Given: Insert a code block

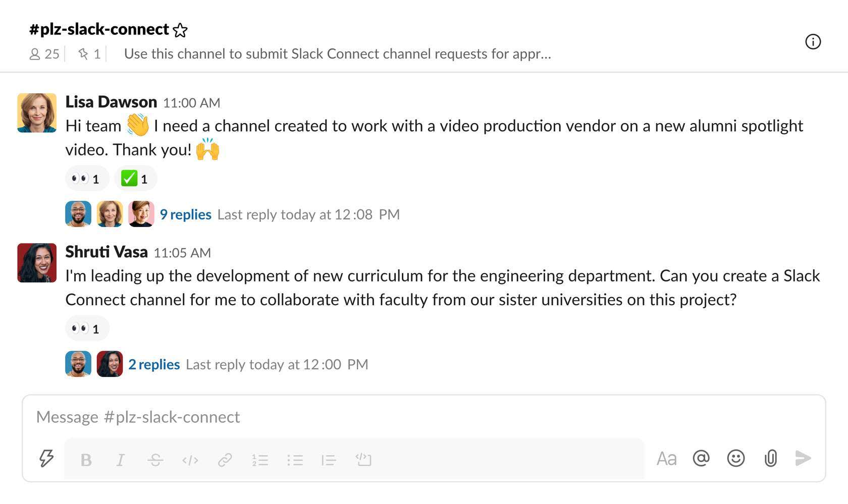Looking at the screenshot, I should tap(363, 459).
